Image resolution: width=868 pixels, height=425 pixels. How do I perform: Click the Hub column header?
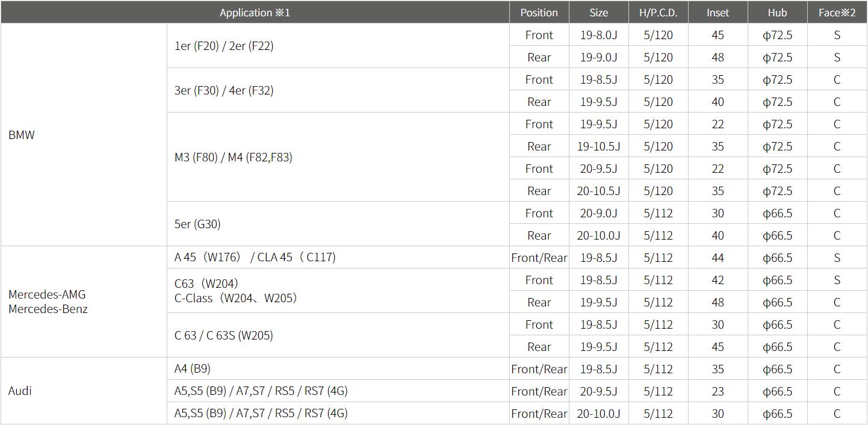coord(777,12)
